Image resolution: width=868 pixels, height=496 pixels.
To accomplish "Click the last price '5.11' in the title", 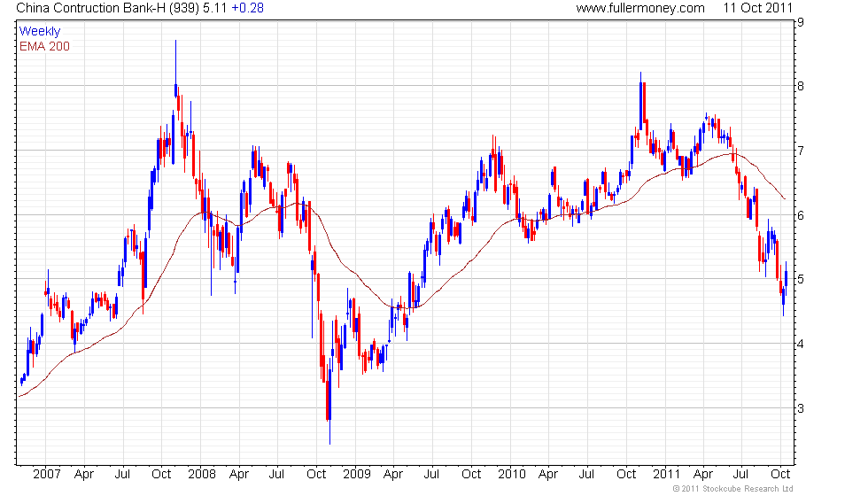I will tap(214, 8).
